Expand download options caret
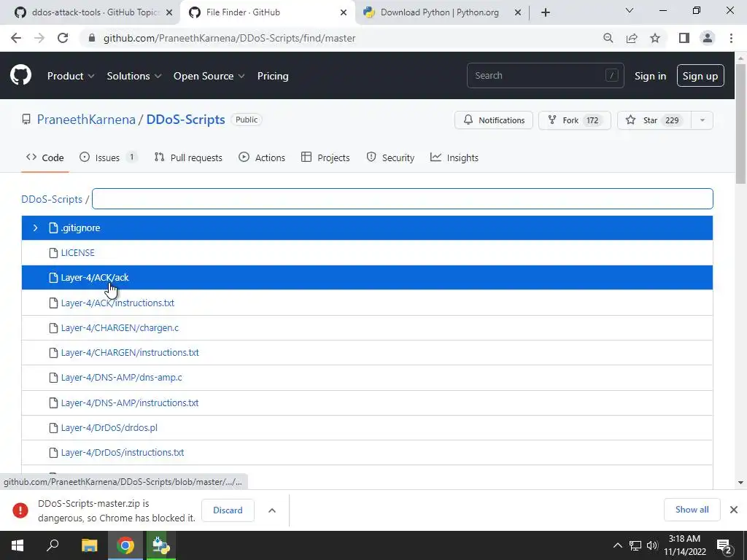The image size is (747, 560). point(272,510)
